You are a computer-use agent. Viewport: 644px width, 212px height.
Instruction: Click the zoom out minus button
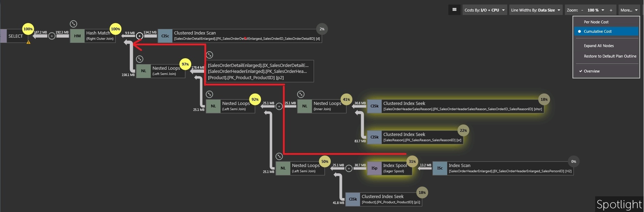(x=582, y=10)
